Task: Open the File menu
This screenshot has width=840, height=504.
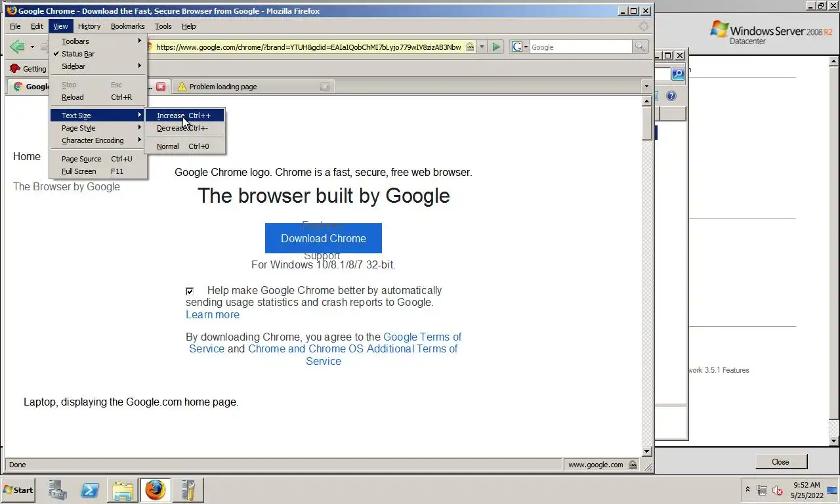Action: 15,26
